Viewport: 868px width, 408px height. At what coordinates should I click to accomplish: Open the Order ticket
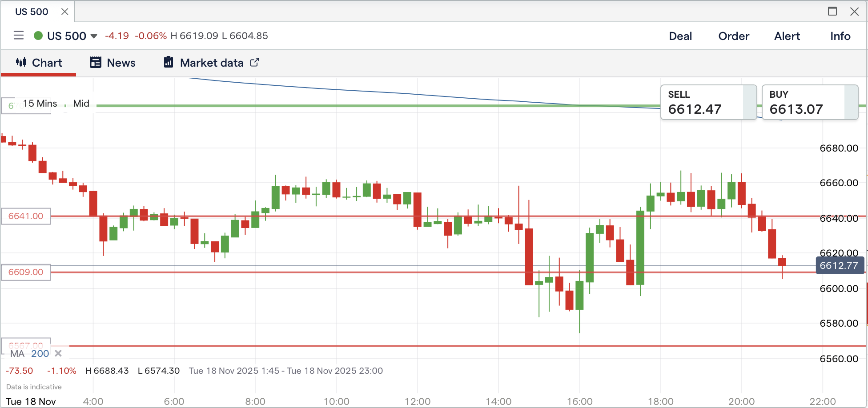click(734, 36)
